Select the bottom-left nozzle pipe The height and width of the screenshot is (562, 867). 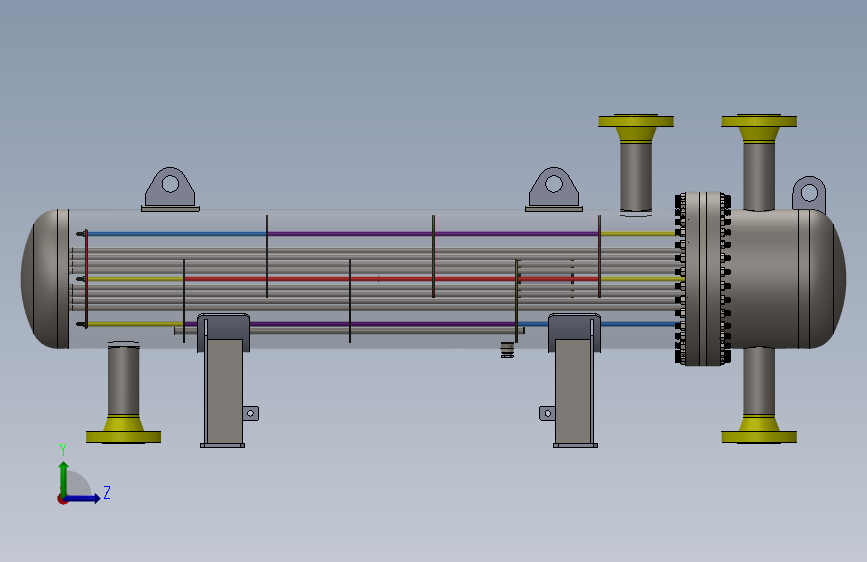point(123,379)
